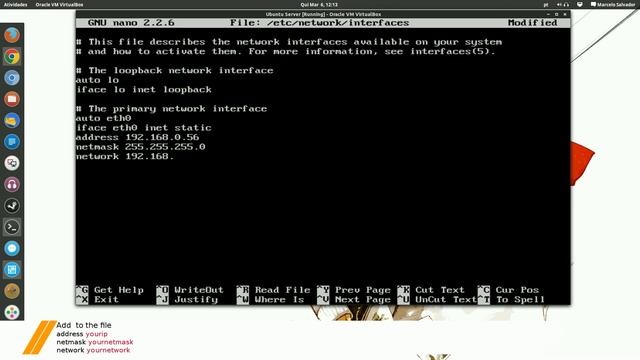Open the red Files dock icon
The width and height of the screenshot is (640, 360).
(12, 99)
